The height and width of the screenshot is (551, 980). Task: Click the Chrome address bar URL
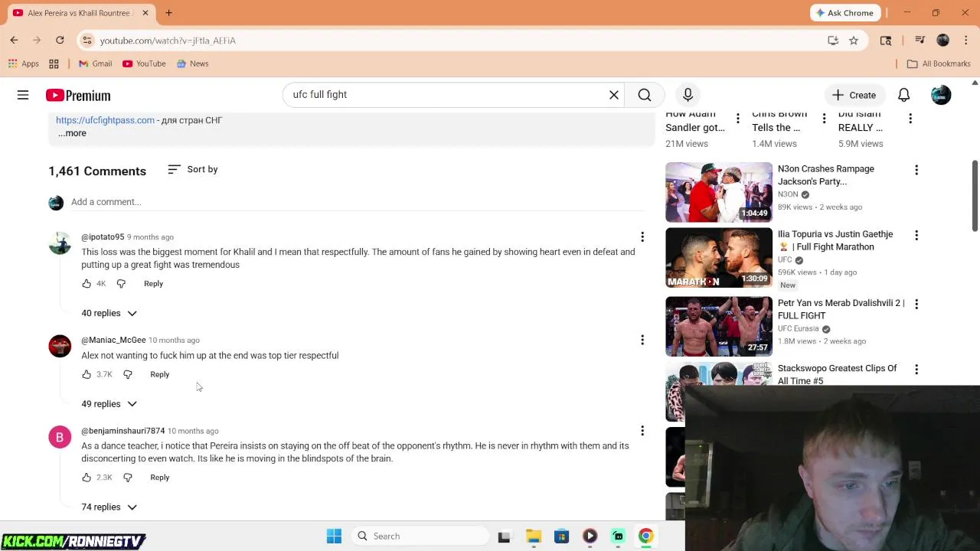coord(168,41)
